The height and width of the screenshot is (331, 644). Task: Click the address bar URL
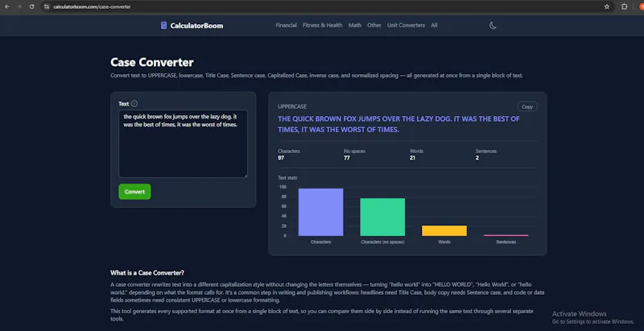click(92, 6)
